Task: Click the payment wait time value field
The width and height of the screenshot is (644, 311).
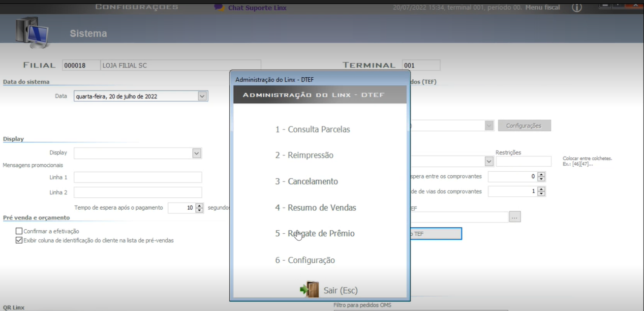Action: (x=181, y=208)
